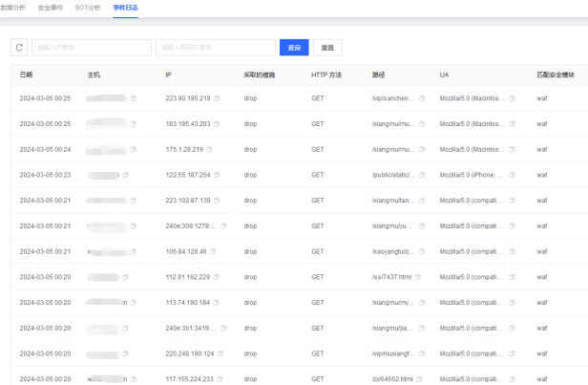Switch to the 数据分析 tab
This screenshot has height=385, width=588.
13,8
